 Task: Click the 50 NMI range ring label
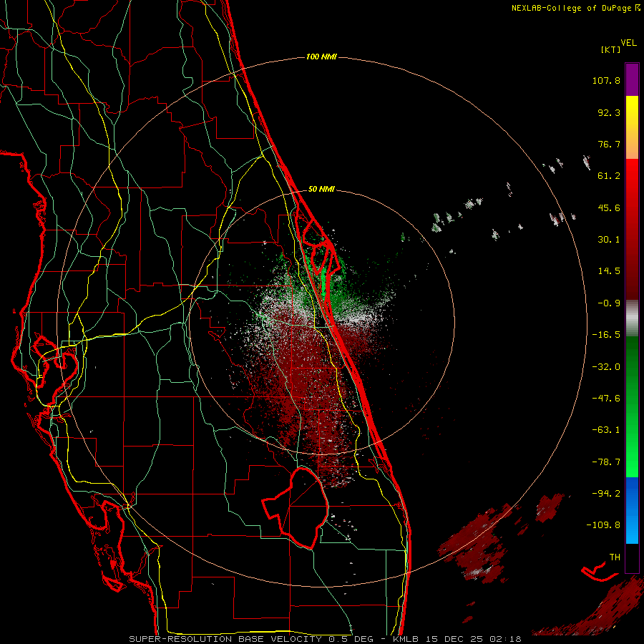pos(321,189)
